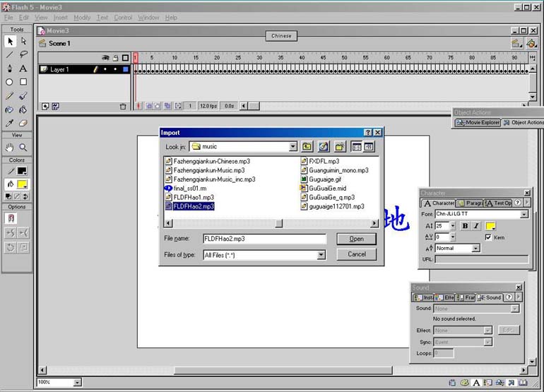Delete layer using the trash icon
This screenshot has height=392, width=544.
click(x=123, y=106)
